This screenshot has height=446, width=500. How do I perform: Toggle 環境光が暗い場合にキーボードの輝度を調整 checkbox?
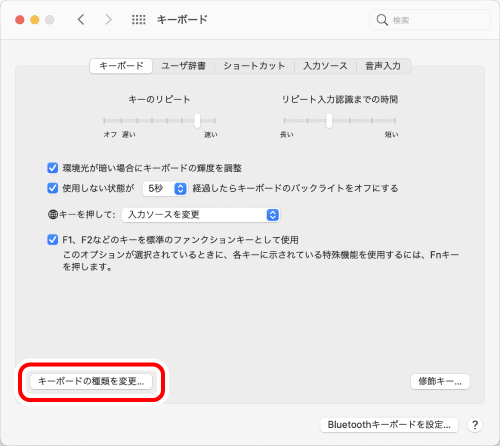pos(53,168)
